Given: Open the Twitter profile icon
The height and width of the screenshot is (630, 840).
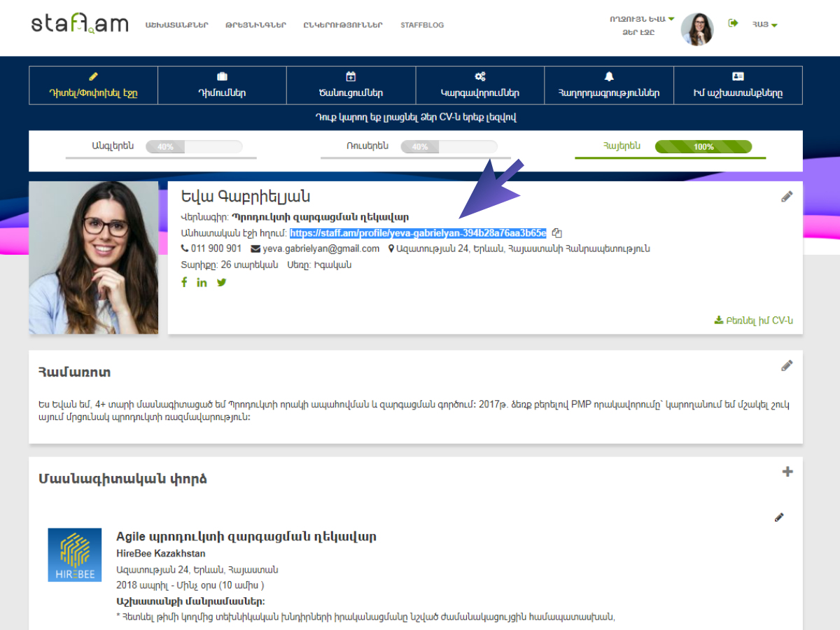Looking at the screenshot, I should click(221, 282).
